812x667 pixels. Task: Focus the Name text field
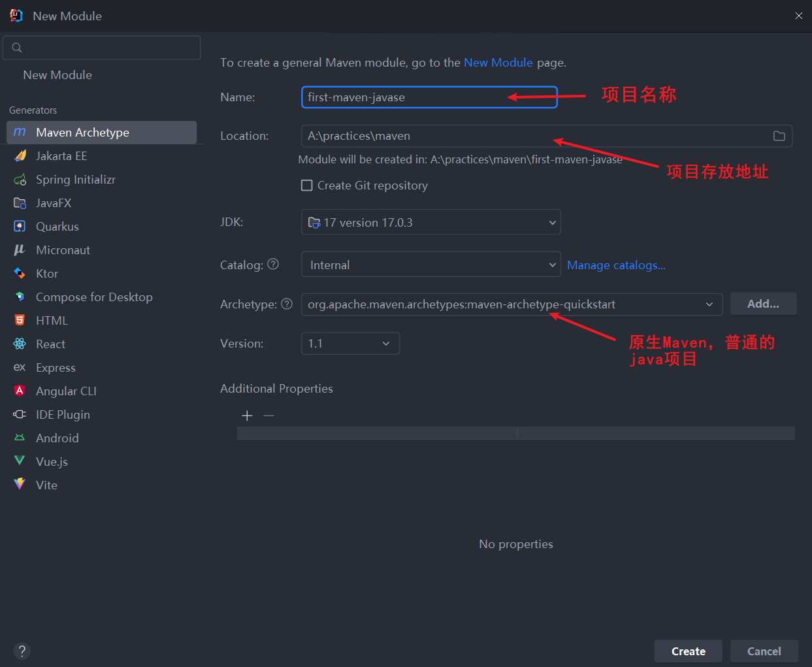(429, 97)
